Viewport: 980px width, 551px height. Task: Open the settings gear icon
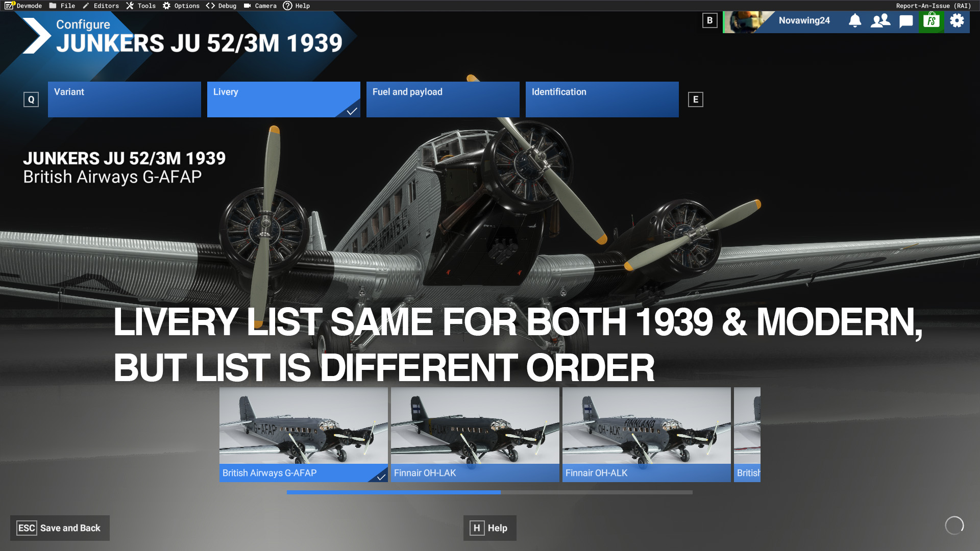pos(957,21)
